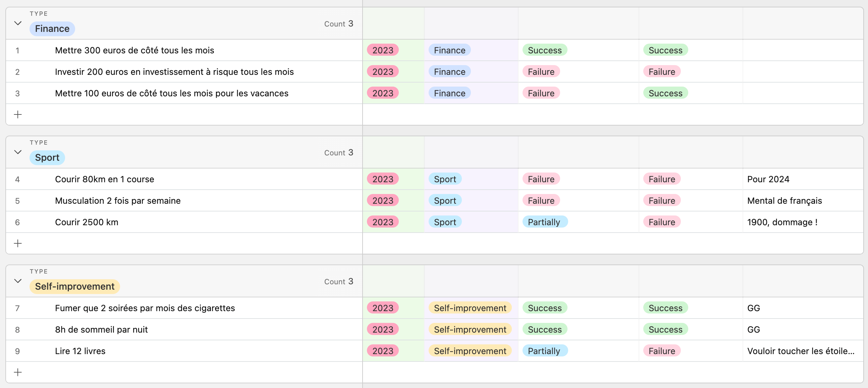Open the 'Courir 2500 km' record
The image size is (868, 388).
click(x=87, y=222)
